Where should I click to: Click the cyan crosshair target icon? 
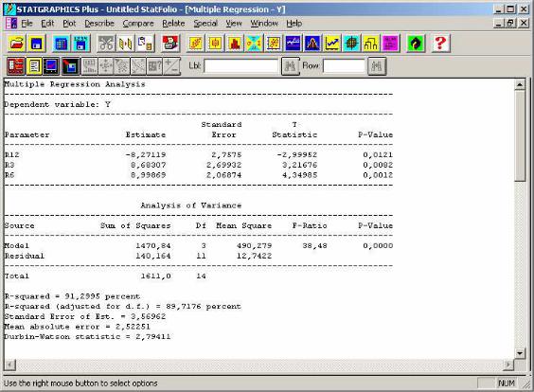coord(351,44)
